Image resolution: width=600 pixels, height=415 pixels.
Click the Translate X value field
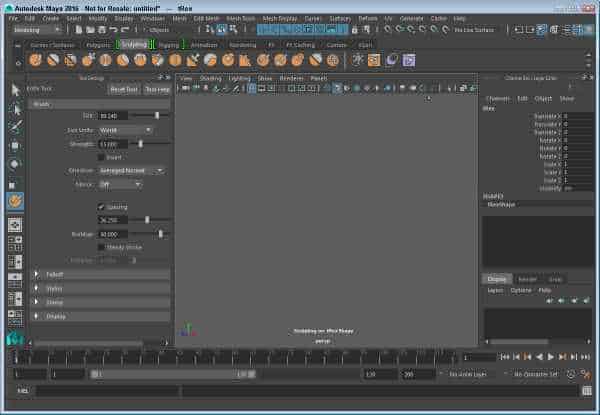click(x=577, y=116)
